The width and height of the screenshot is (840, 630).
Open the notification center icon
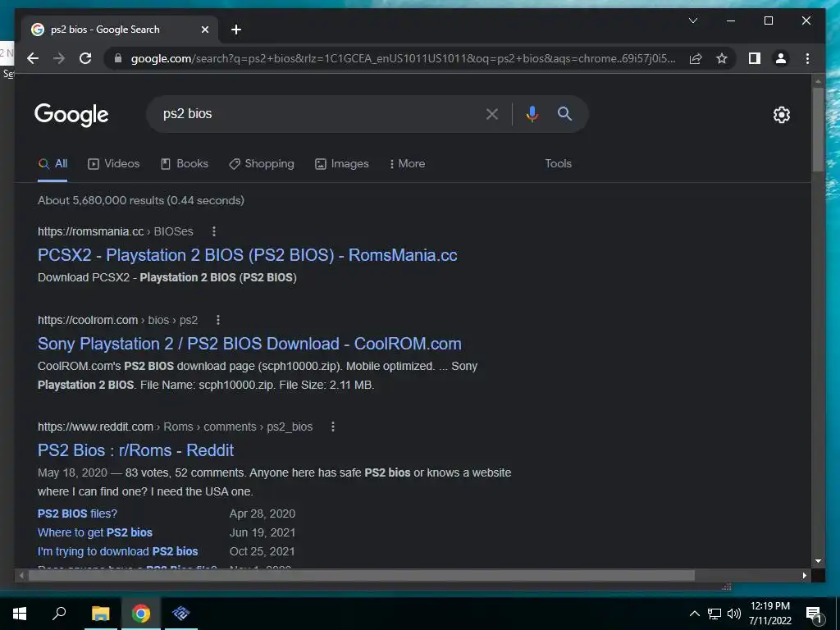(x=814, y=615)
